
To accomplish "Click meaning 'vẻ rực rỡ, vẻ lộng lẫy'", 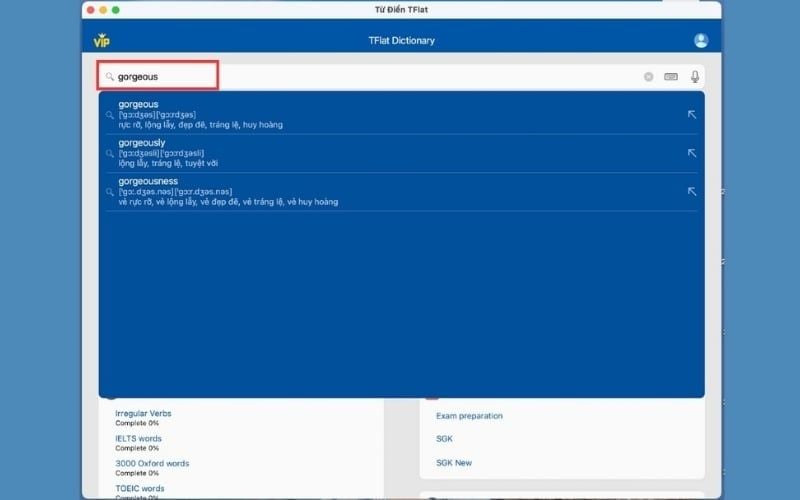I will pyautogui.click(x=228, y=202).
